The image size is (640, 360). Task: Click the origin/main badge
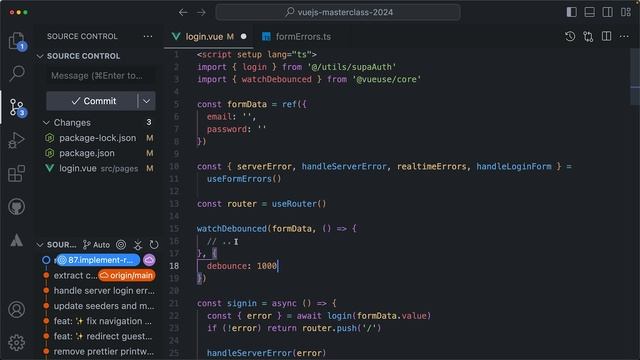127,276
